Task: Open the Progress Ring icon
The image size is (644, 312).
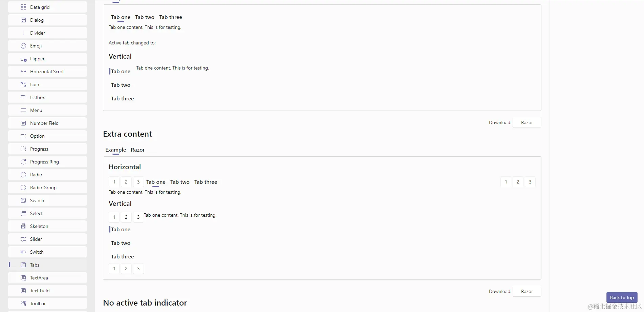Action: click(23, 162)
